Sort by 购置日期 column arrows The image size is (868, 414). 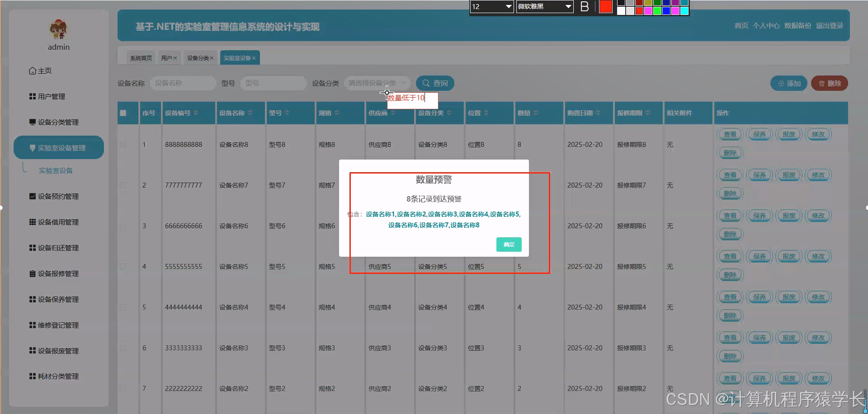point(598,113)
